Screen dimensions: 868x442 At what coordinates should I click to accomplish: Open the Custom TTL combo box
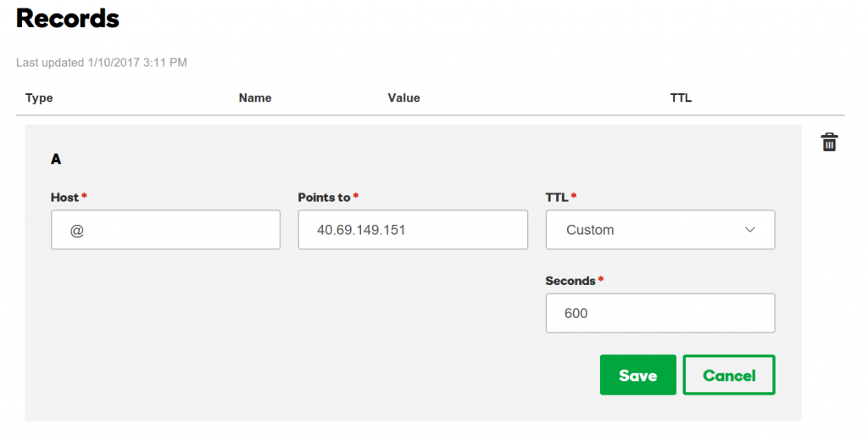pos(660,230)
